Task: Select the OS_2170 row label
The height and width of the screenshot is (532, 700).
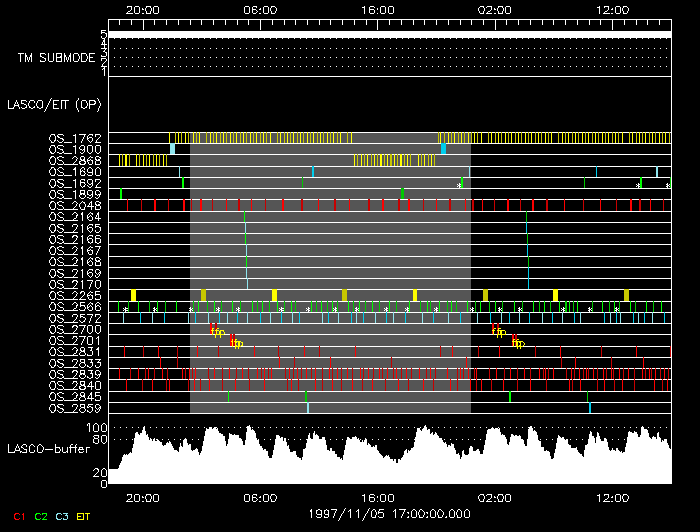Action: (75, 284)
